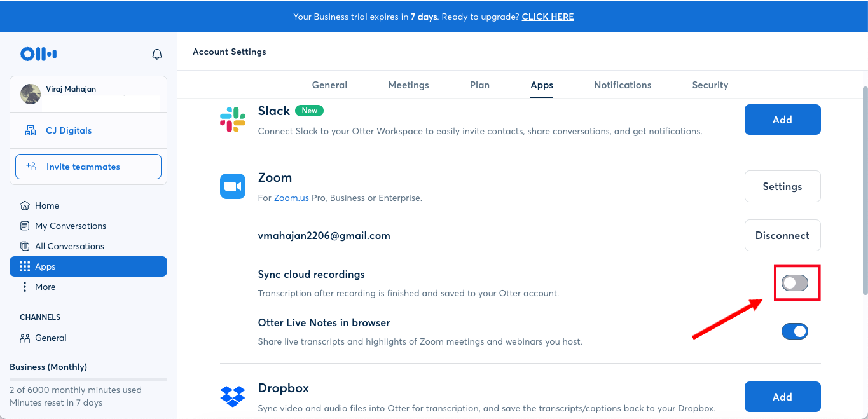This screenshot has height=419, width=868.
Task: Click the Invite teammates button
Action: [88, 167]
